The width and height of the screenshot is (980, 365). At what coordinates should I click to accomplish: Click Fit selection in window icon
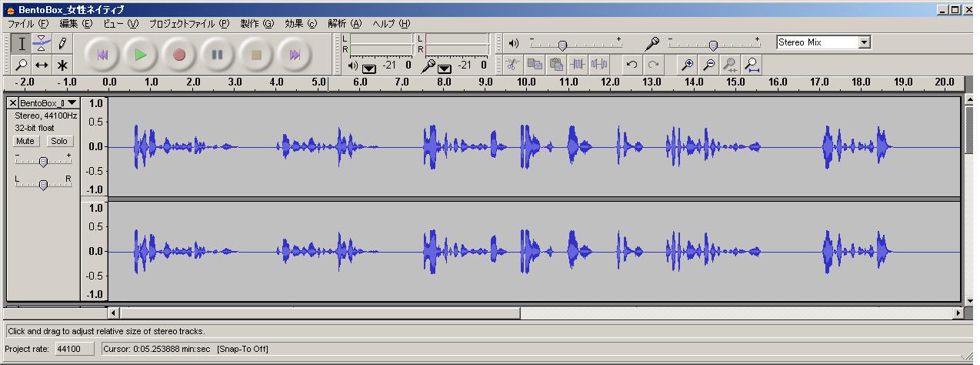click(x=731, y=65)
